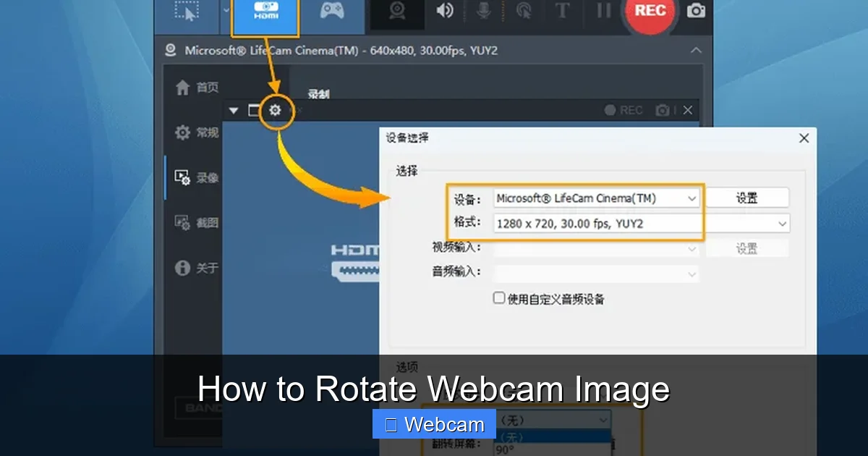Select the 90° rotation option in list
Image resolution: width=868 pixels, height=456 pixels.
pyautogui.click(x=553, y=449)
